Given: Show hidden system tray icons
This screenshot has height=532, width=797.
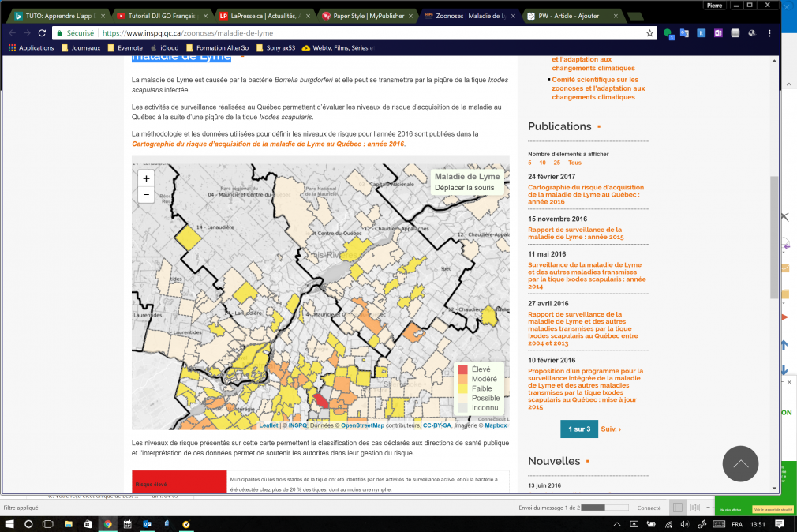Looking at the screenshot, I should (x=616, y=524).
